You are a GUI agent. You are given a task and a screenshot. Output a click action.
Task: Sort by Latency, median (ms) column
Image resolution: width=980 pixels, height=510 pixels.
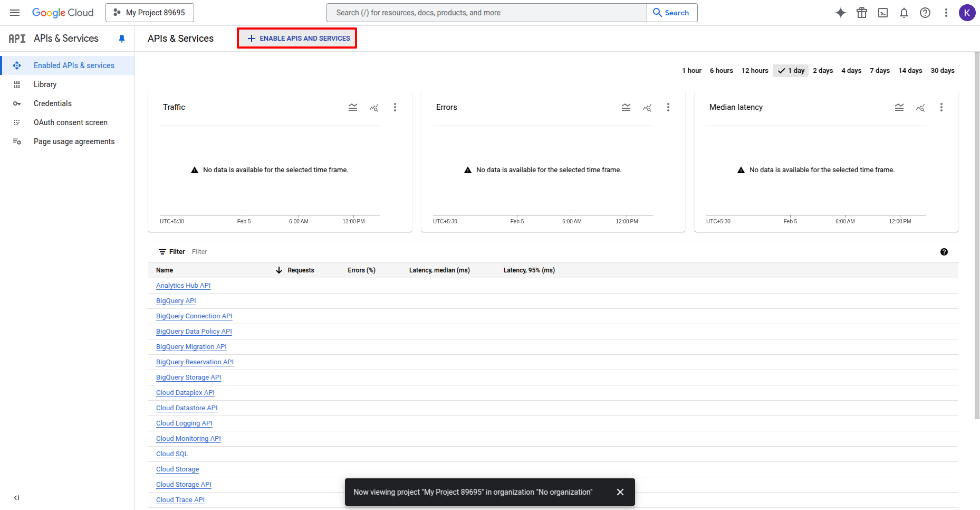pos(439,270)
